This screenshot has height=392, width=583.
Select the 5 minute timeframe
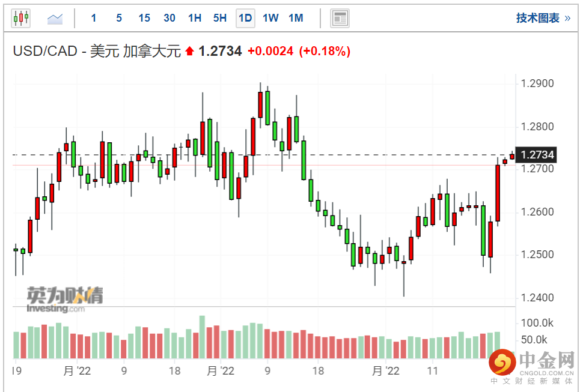click(x=119, y=18)
